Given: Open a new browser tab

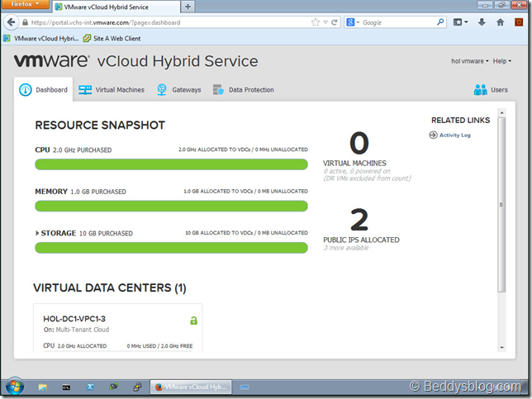Looking at the screenshot, I should point(188,7).
